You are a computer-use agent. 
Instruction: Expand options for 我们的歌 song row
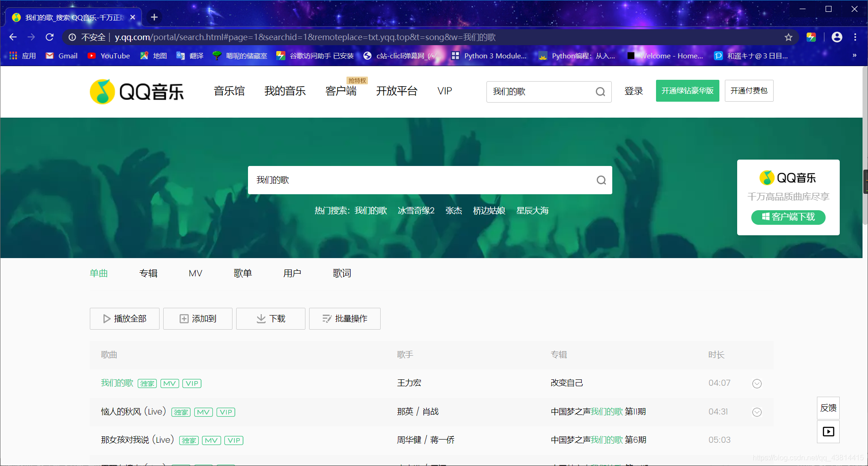(x=757, y=383)
